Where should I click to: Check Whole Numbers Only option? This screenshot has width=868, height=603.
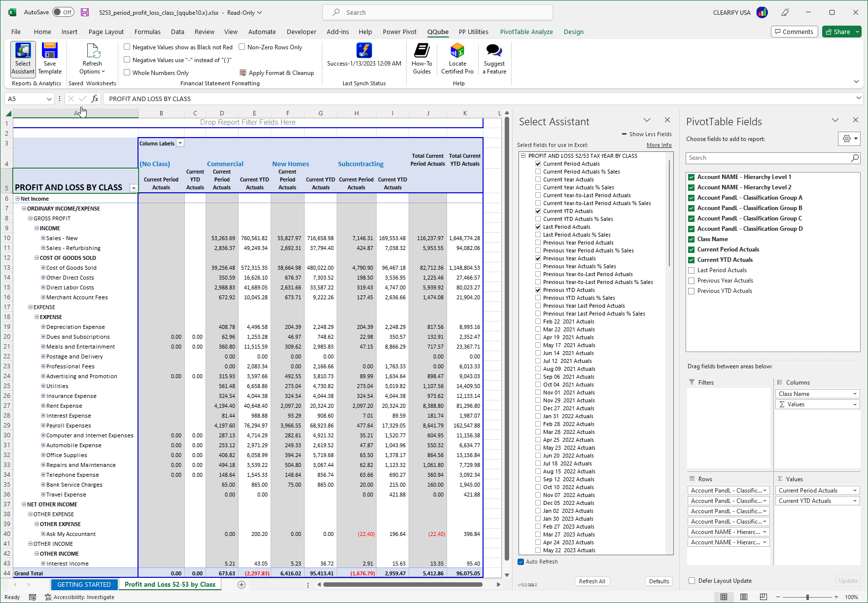[127, 72]
